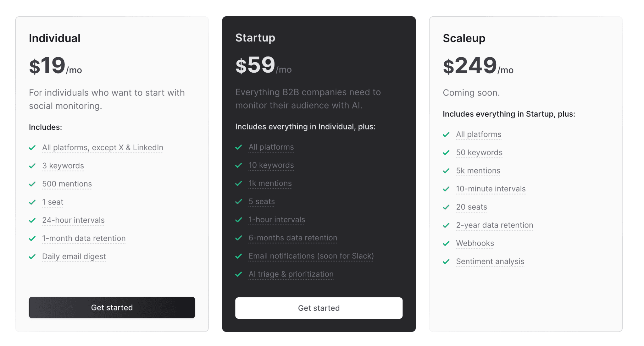This screenshot has width=644, height=346.
Task: Click "AI triage & prioritization" in Startup plan
Action: (x=291, y=274)
